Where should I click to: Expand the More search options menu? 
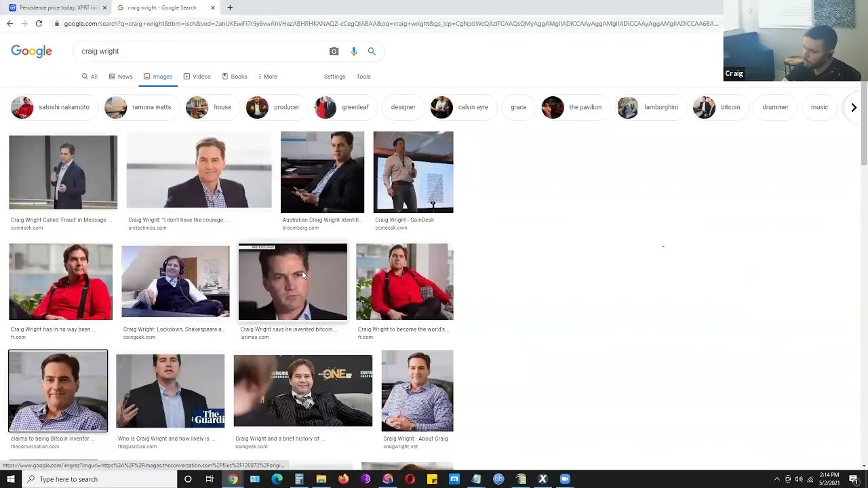tap(268, 77)
